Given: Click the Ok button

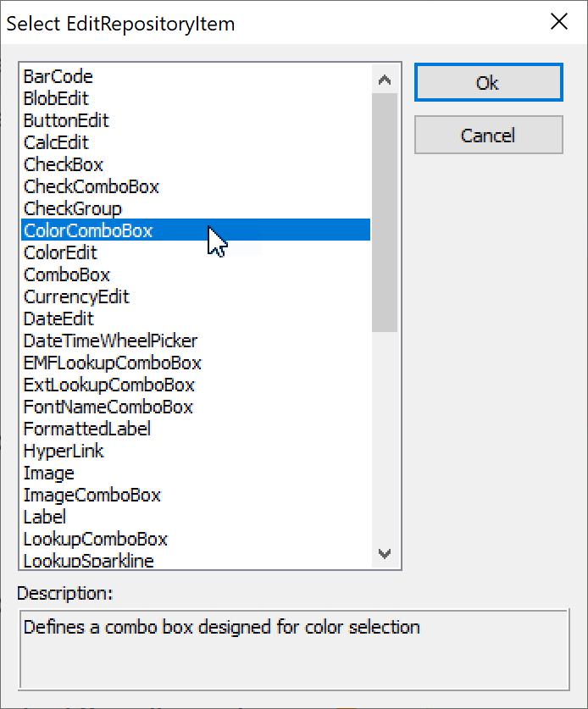Looking at the screenshot, I should 488,83.
